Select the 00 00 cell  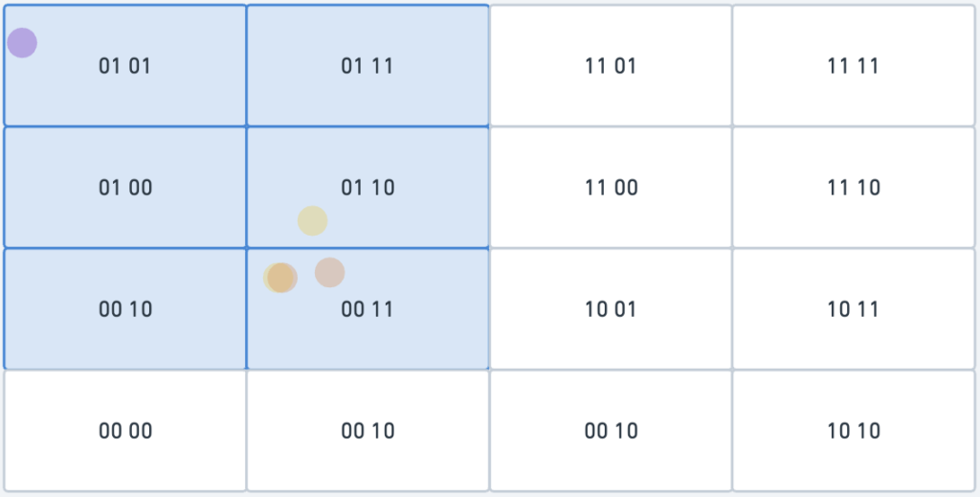click(125, 431)
